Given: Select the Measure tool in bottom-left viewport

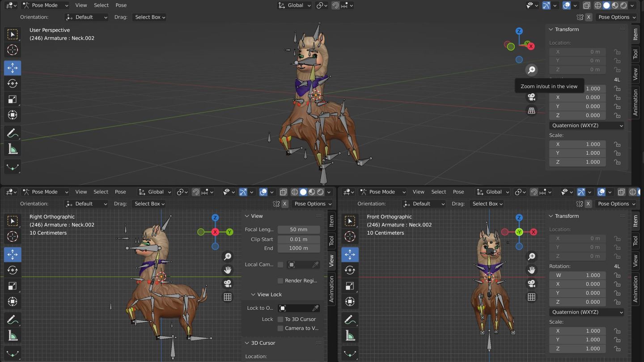Looking at the screenshot, I should pos(13,336).
